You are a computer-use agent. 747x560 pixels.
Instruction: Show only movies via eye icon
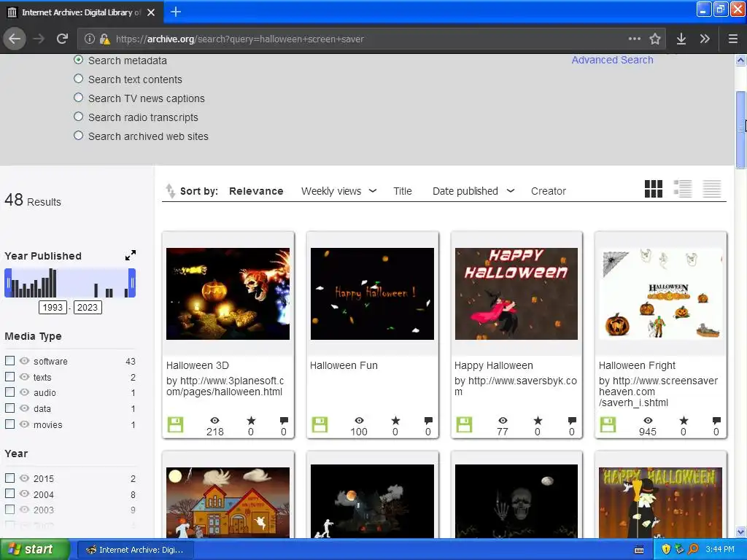coord(24,424)
